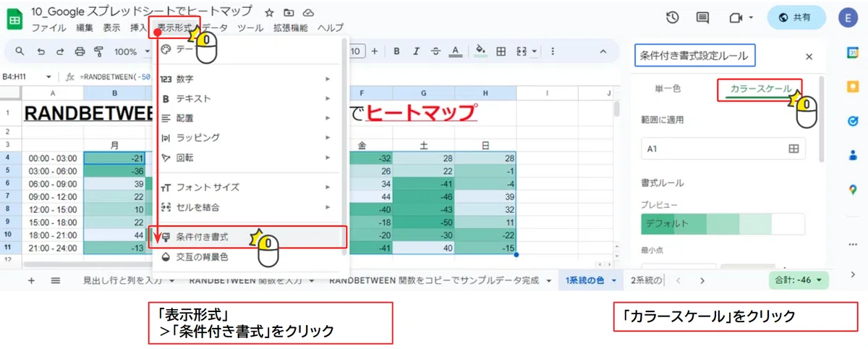
Task: Open Contacts in side panel
Action: click(853, 155)
